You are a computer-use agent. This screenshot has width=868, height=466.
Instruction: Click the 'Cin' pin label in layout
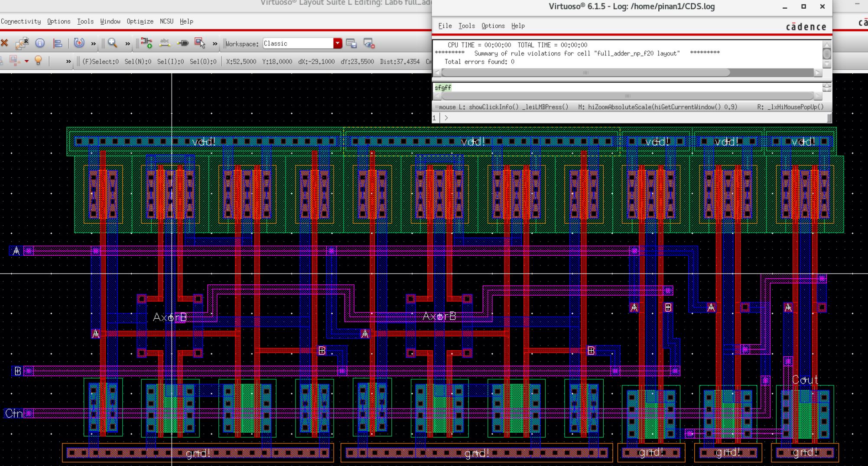13,414
